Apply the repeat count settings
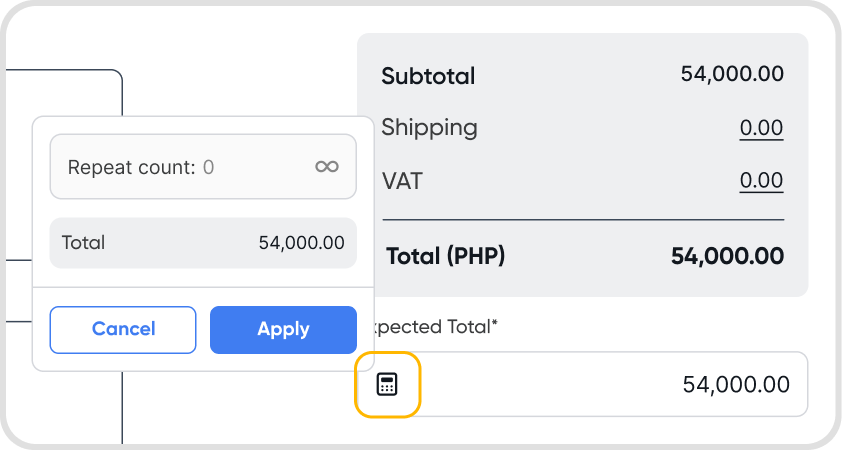 click(283, 329)
